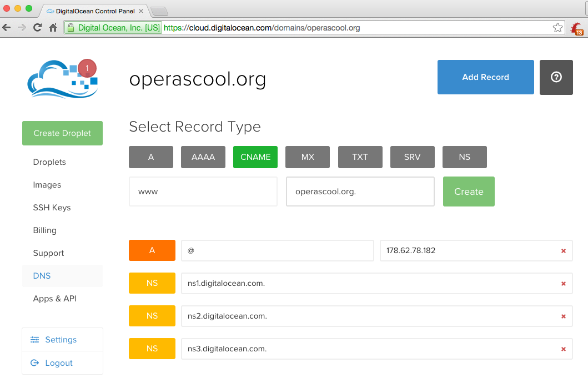Click the SSL lock Digital Ocean, Inc. badge
The width and height of the screenshot is (588, 388).
(x=114, y=28)
